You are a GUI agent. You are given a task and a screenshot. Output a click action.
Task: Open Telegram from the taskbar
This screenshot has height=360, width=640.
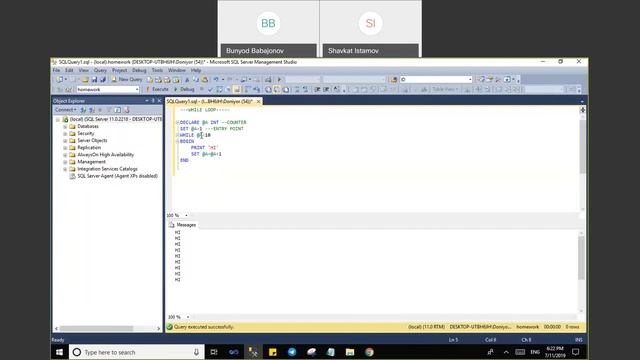[292, 352]
